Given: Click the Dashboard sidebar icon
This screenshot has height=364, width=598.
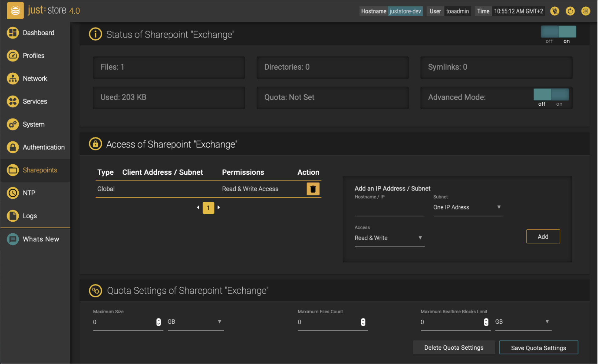Looking at the screenshot, I should coord(13,33).
